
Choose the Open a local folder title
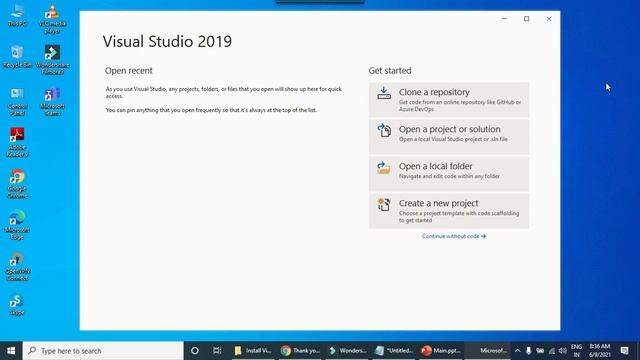[435, 167]
